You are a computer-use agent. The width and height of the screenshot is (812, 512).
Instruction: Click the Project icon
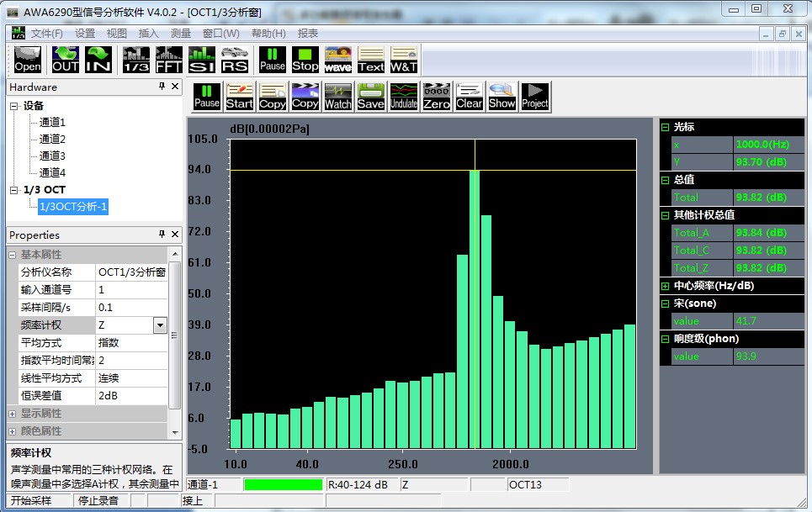534,97
